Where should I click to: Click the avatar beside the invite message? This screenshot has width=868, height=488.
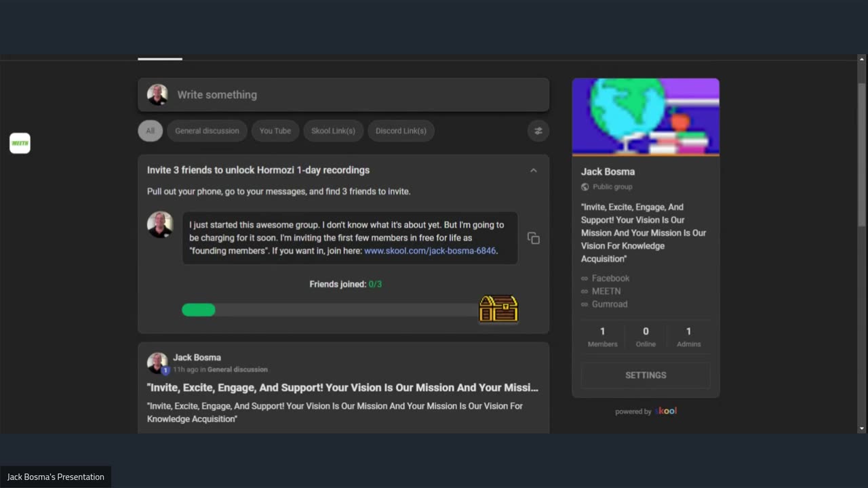(x=160, y=225)
